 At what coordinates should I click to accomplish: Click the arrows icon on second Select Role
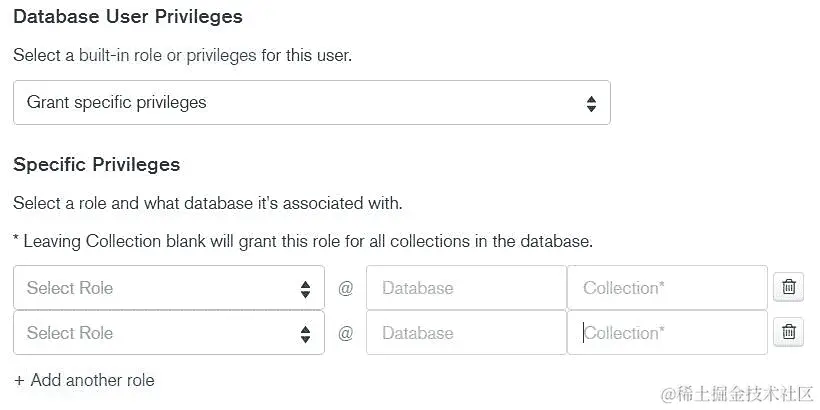tap(305, 334)
